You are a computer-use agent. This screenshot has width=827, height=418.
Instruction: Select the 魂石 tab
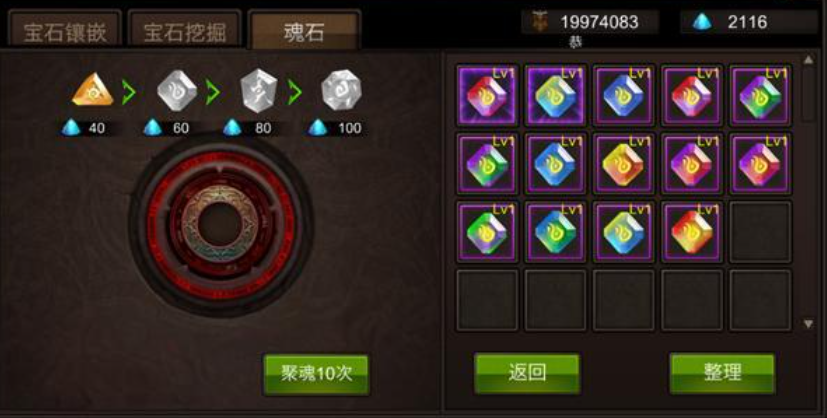click(305, 31)
